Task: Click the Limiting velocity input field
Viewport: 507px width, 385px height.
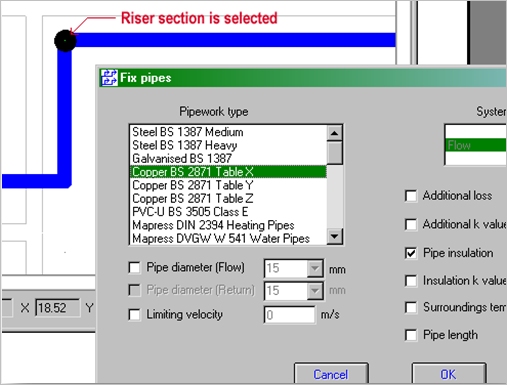Action: pyautogui.click(x=289, y=315)
